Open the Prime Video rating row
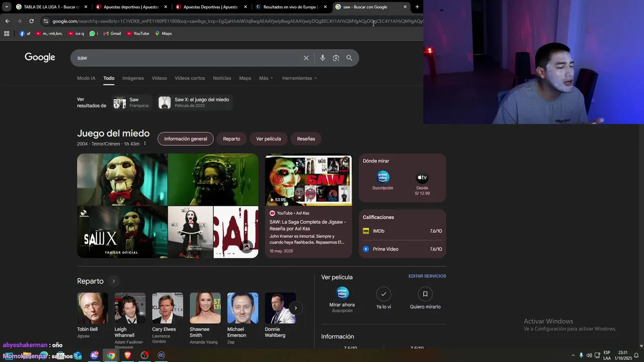This screenshot has height=362, width=644. [403, 249]
